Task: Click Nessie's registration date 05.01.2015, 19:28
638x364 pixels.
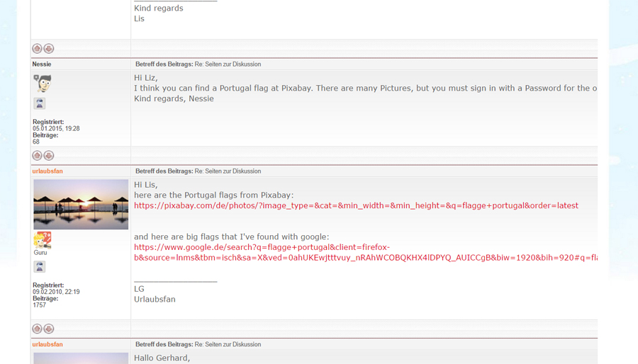Action: pyautogui.click(x=56, y=129)
